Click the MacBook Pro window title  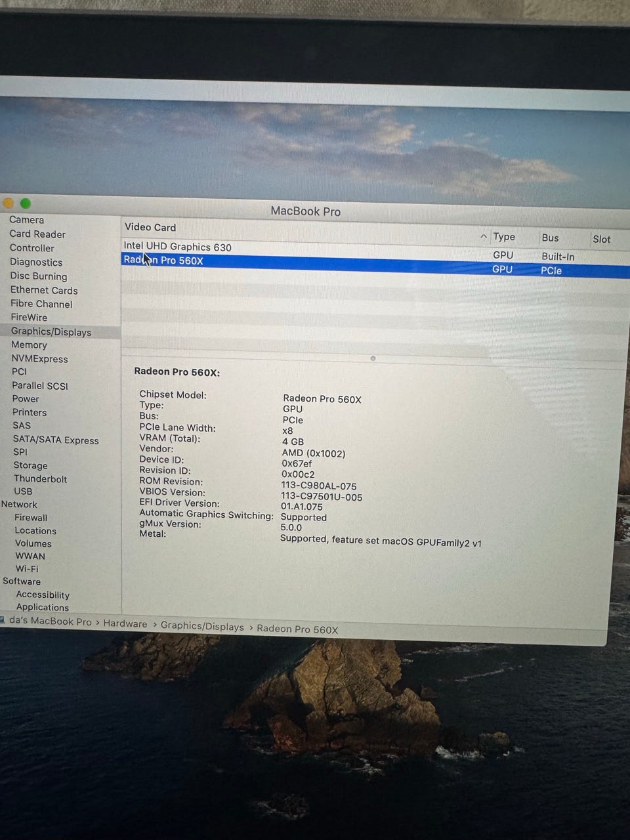pyautogui.click(x=306, y=211)
